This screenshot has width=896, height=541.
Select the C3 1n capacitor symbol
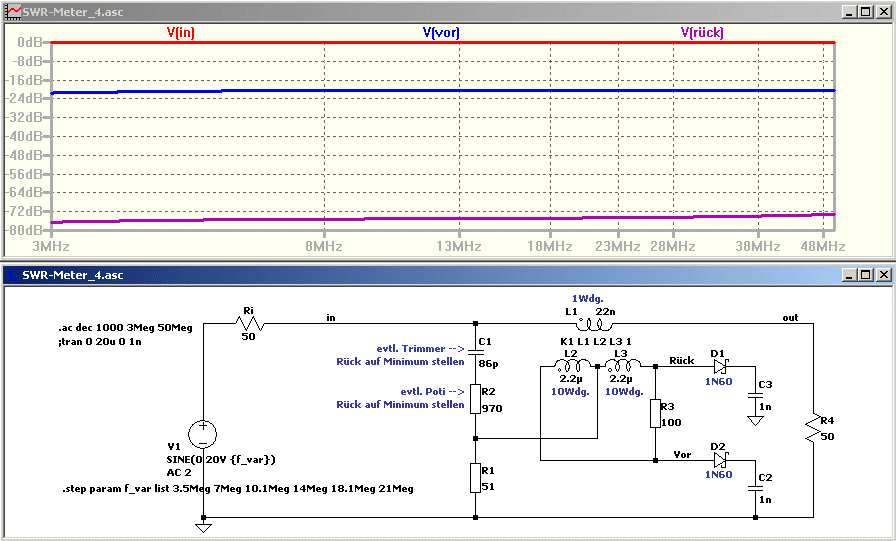click(x=755, y=395)
